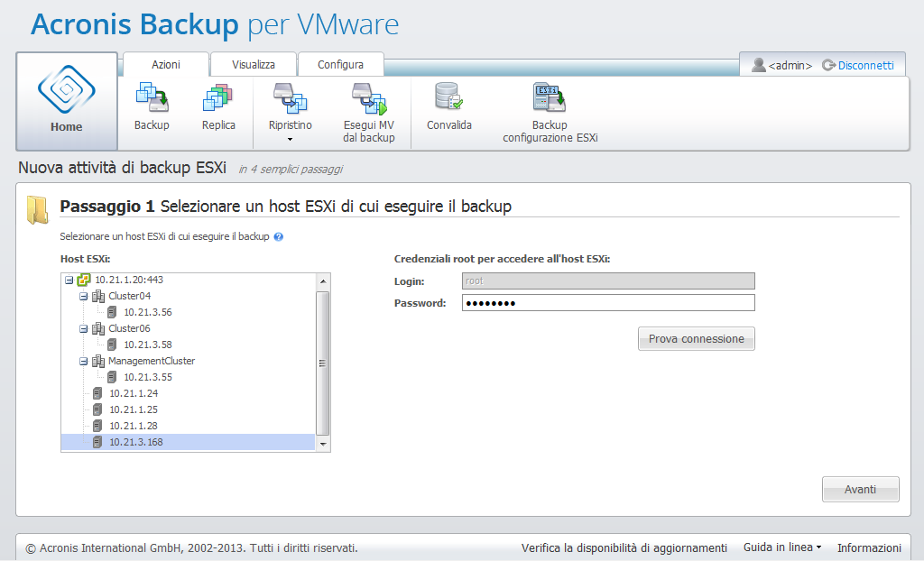Click the 'Nuova attività di backup ESXi' heading
924x561 pixels.
click(x=123, y=168)
